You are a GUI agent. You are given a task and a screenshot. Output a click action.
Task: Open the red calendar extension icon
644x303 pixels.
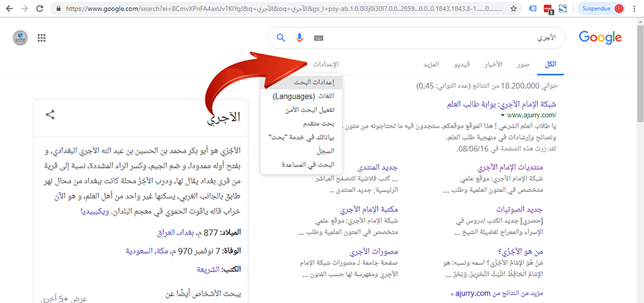(548, 9)
